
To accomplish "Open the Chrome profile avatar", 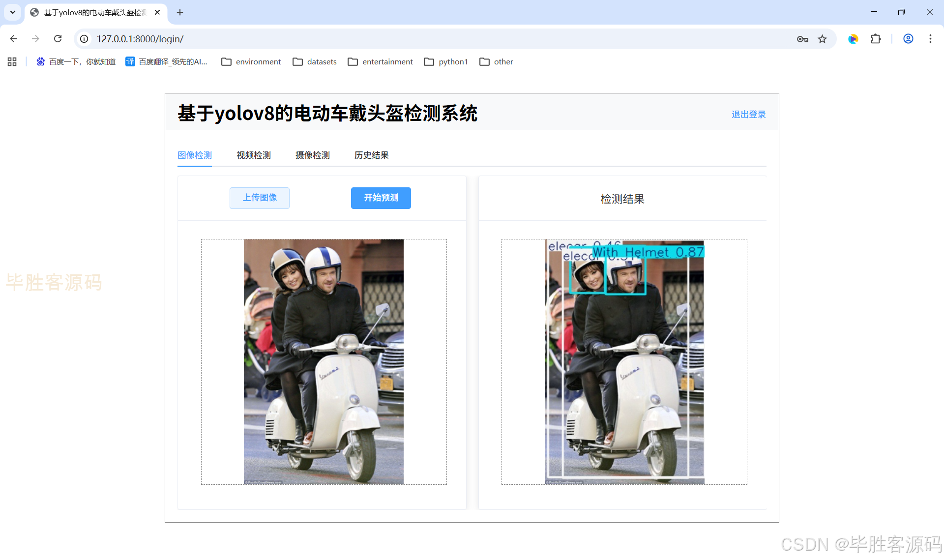I will point(908,39).
